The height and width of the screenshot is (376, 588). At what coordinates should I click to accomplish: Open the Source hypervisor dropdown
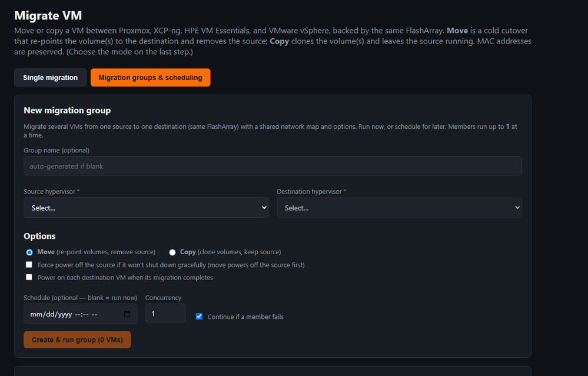[x=146, y=208]
